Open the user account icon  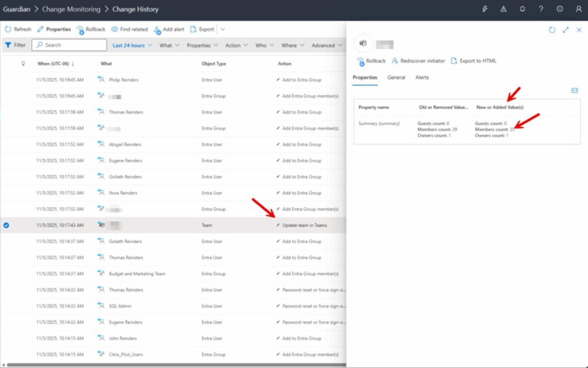click(x=579, y=9)
